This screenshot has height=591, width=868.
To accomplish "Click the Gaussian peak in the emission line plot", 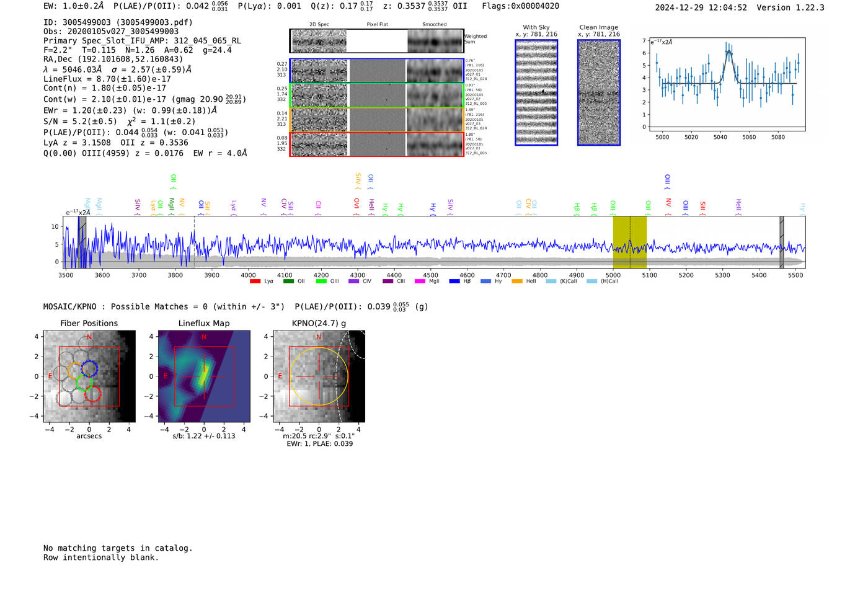I will point(728,51).
